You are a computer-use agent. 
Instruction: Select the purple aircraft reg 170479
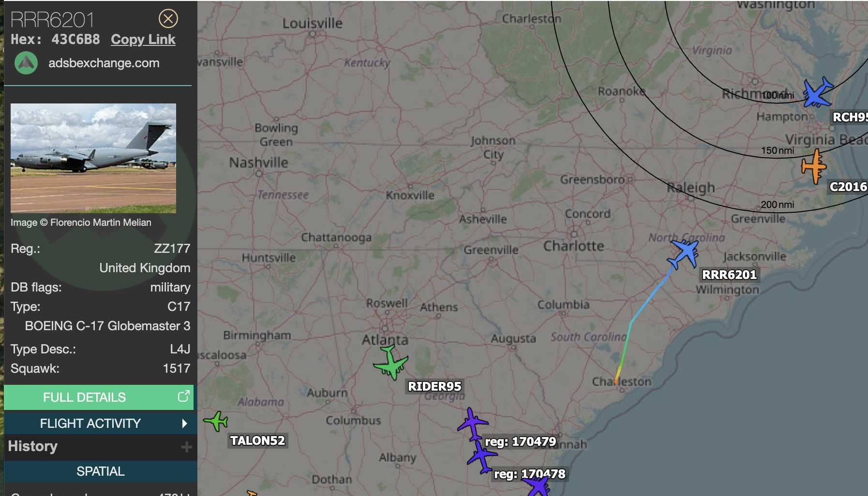(x=472, y=423)
